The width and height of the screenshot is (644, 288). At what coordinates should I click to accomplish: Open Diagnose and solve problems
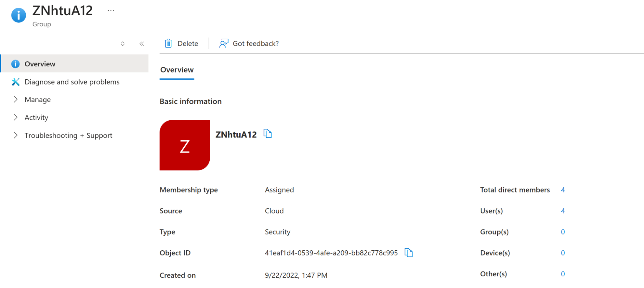(72, 82)
